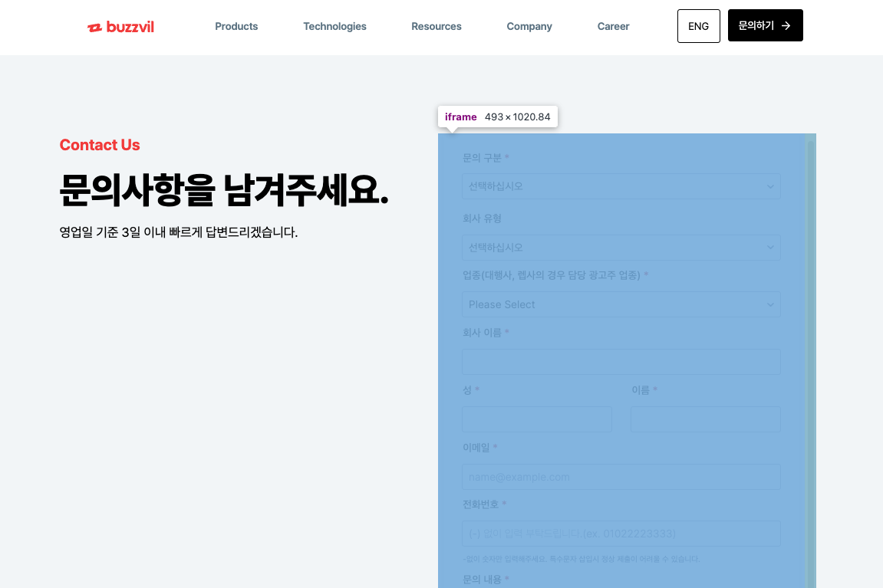Open the 업종 Please Select dropdown
Screen dimensions: 883x588
point(621,304)
